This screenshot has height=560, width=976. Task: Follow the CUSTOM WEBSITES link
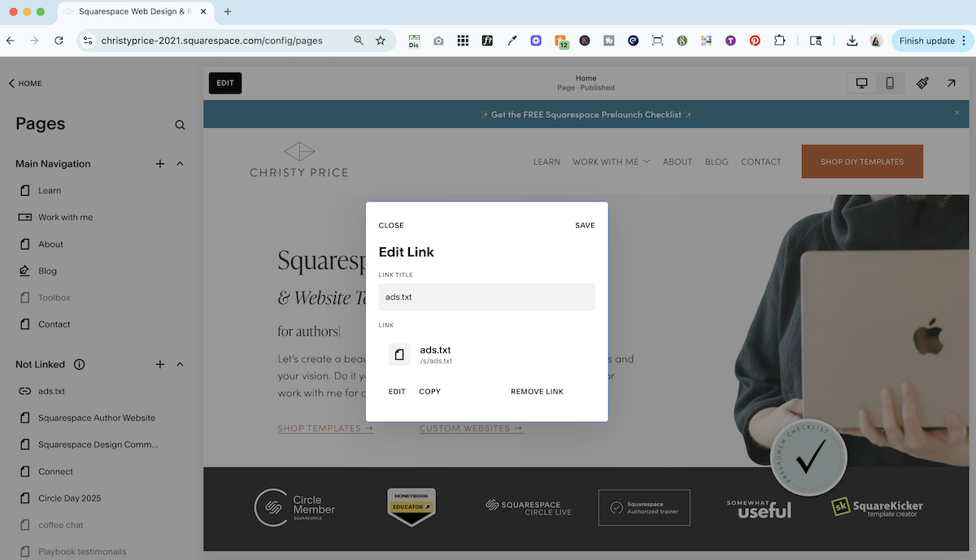tap(471, 428)
